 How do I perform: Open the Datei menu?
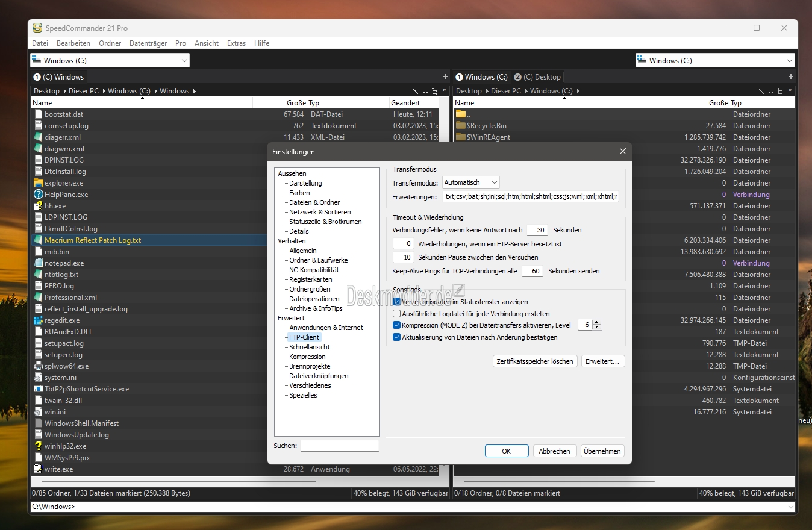[40, 43]
